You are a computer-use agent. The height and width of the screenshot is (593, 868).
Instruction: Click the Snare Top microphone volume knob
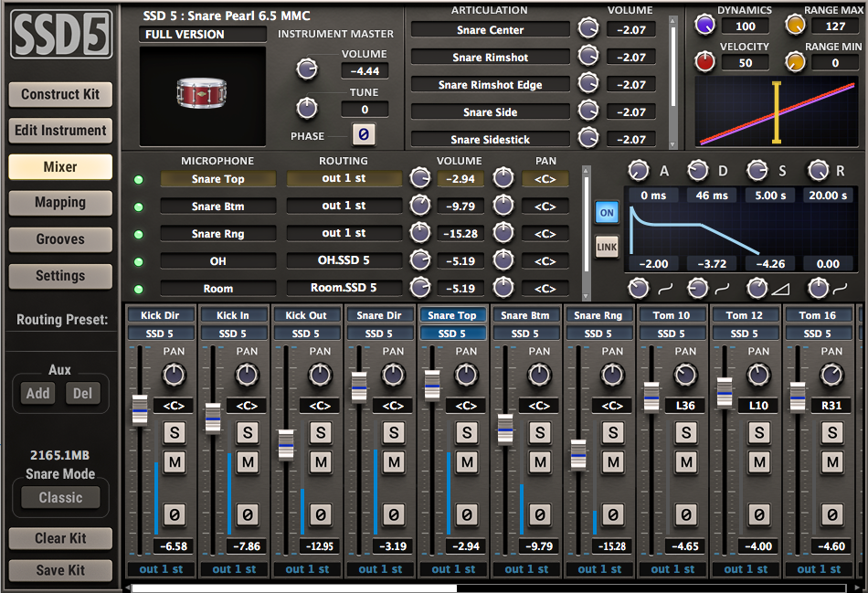[x=420, y=178]
